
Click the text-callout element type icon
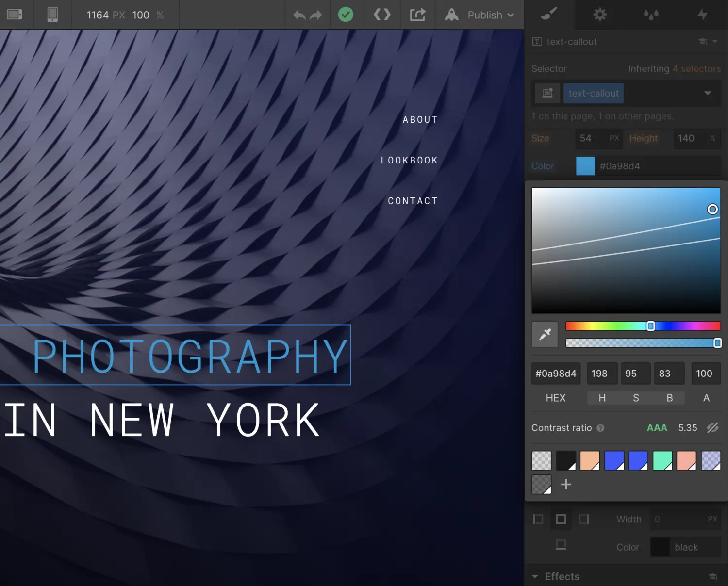(537, 42)
